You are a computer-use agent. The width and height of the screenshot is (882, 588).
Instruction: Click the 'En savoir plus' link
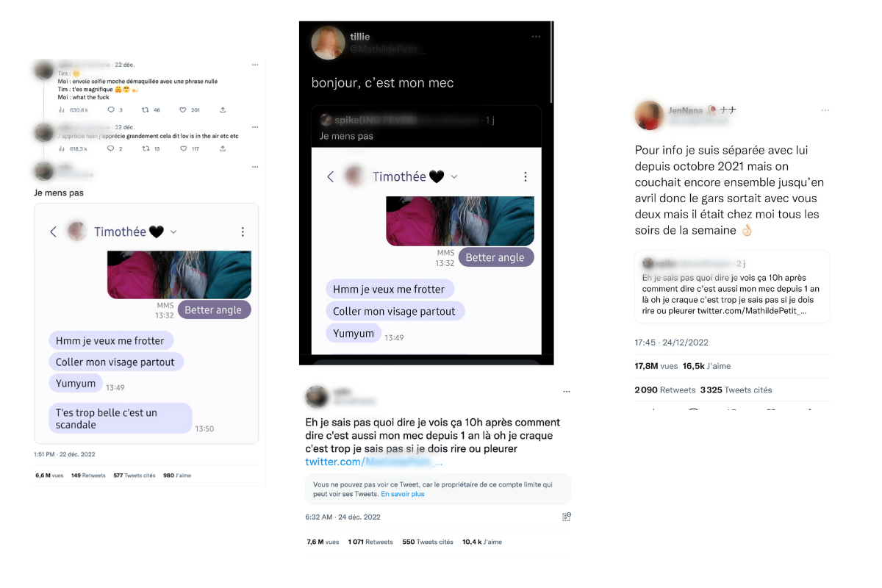(x=403, y=494)
